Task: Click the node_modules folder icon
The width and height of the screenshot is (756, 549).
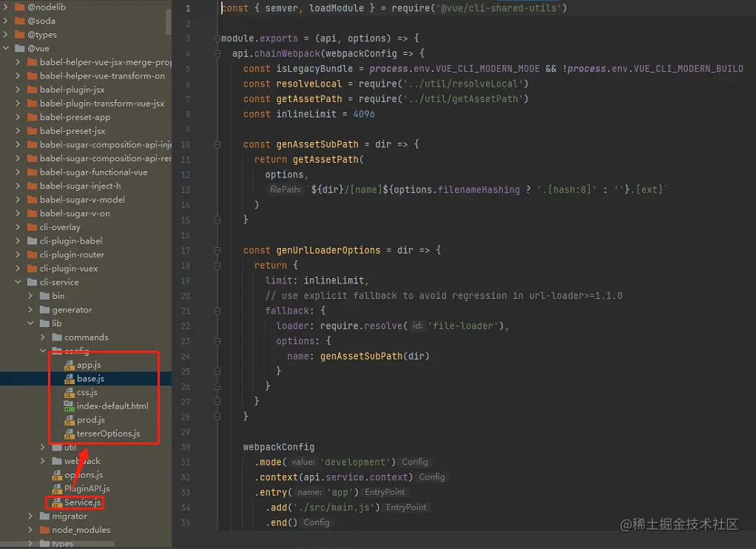Action: [44, 530]
